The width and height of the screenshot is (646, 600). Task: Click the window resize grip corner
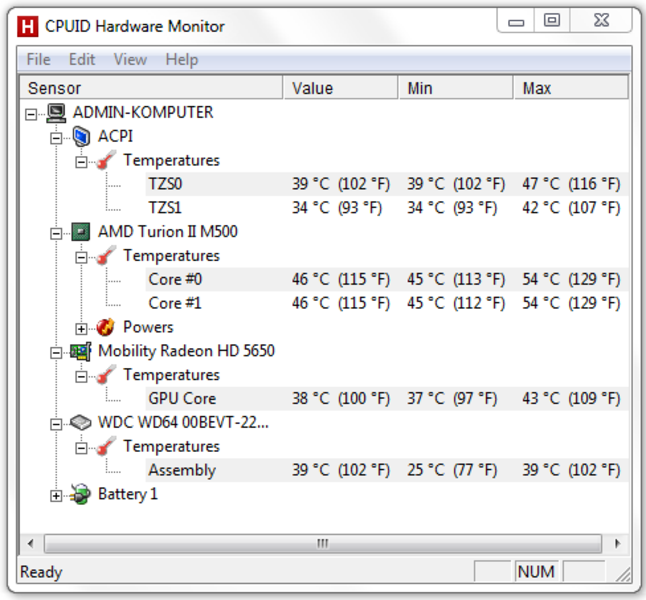point(624,574)
